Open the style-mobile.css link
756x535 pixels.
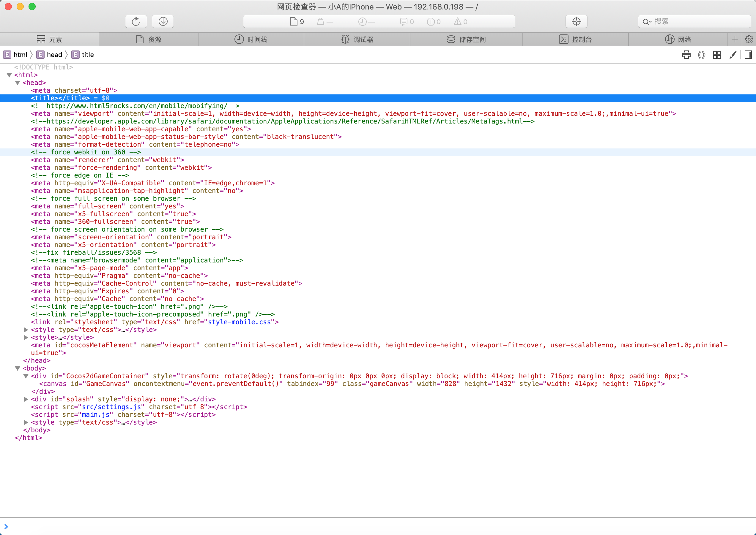239,322
